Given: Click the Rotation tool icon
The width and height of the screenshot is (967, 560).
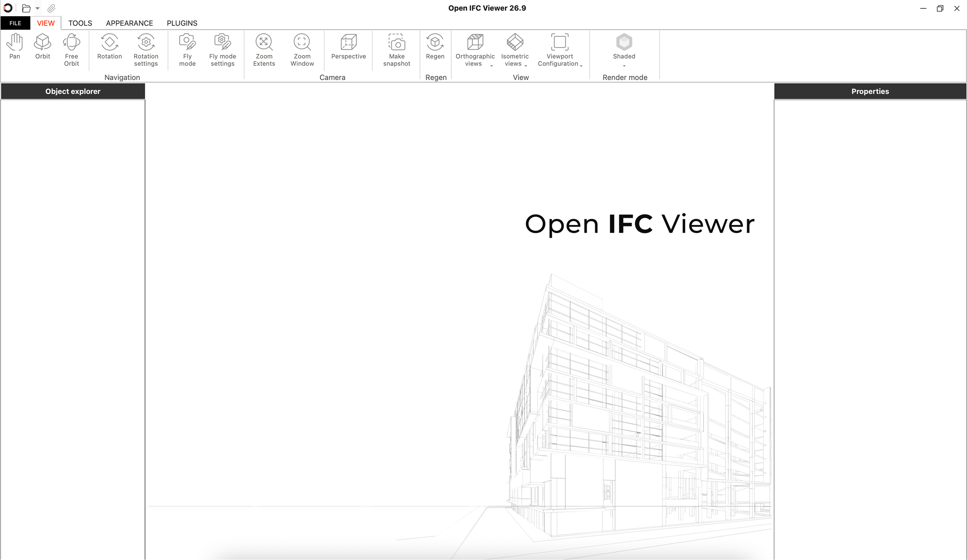Looking at the screenshot, I should (109, 46).
